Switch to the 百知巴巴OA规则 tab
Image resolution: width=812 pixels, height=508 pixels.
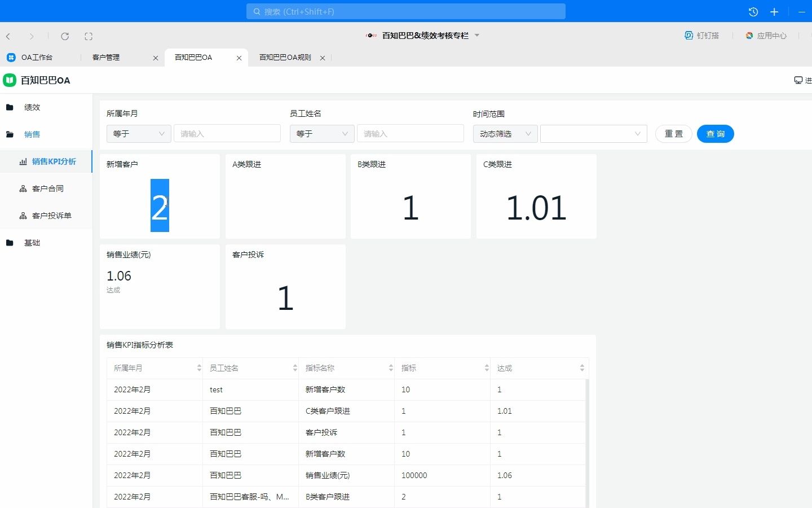(285, 58)
